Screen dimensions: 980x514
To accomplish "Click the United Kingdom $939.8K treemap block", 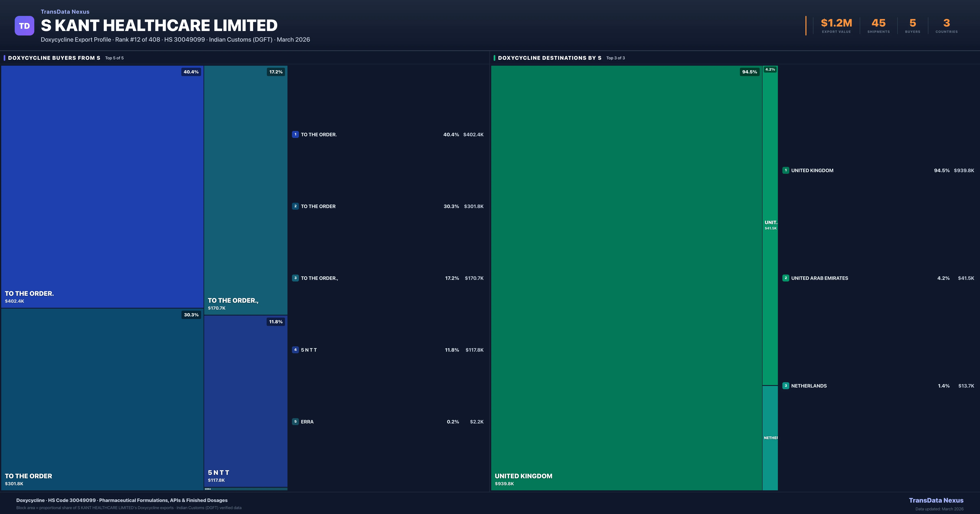I will click(626, 278).
